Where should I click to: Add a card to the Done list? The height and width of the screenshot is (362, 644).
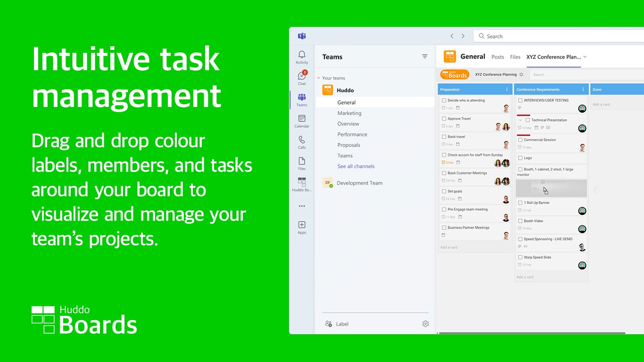pos(602,104)
